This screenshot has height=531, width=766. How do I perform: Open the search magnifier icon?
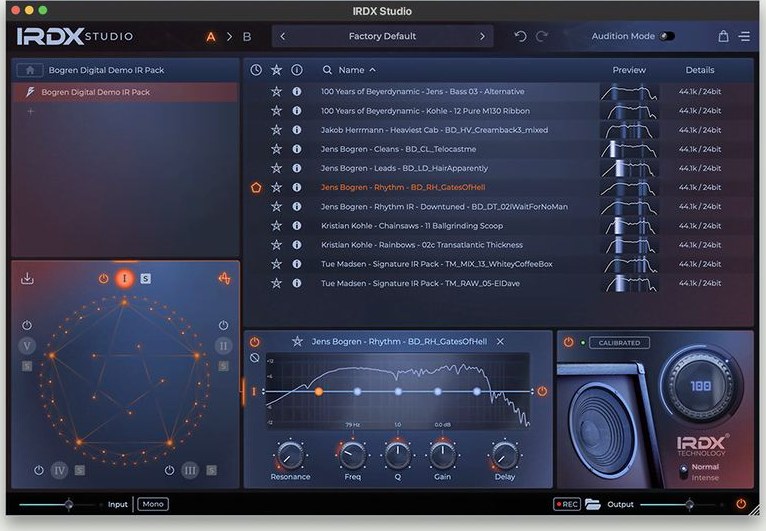pos(327,70)
